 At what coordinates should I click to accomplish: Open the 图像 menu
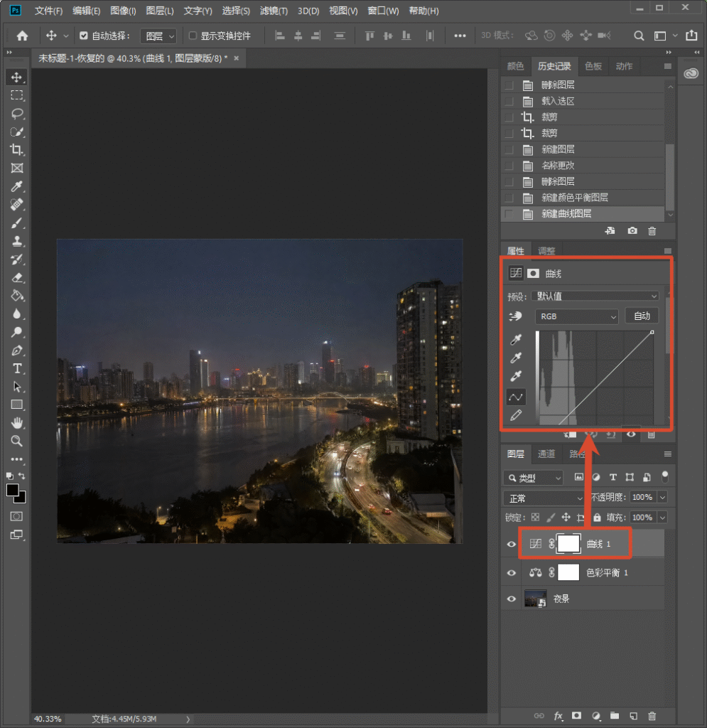(123, 11)
